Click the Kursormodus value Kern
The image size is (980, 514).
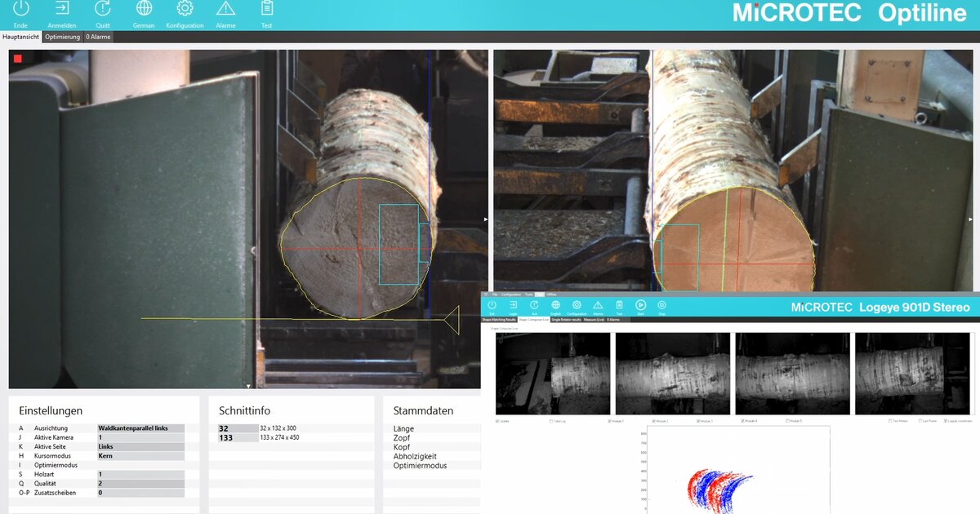coord(140,455)
